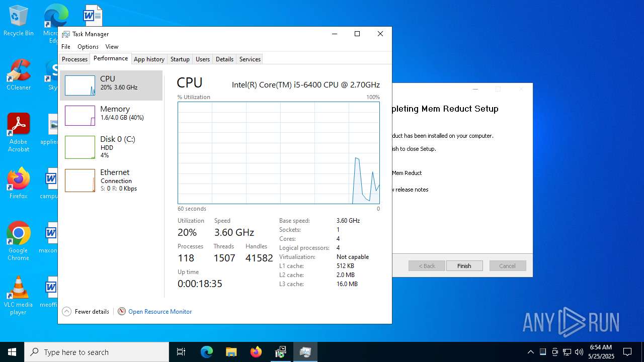Screen dimensions: 644x362
Task: Click the Intel Core i5-6400 CPU name
Action: coord(306,84)
